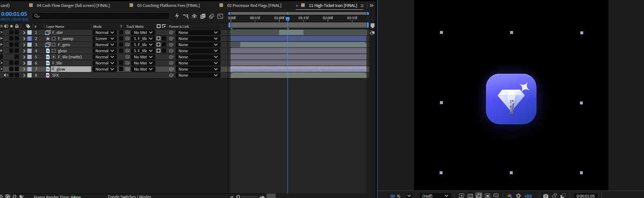Click track matte pick whip for F_sweep
The height and width of the screenshot is (198, 644).
[x=128, y=39]
